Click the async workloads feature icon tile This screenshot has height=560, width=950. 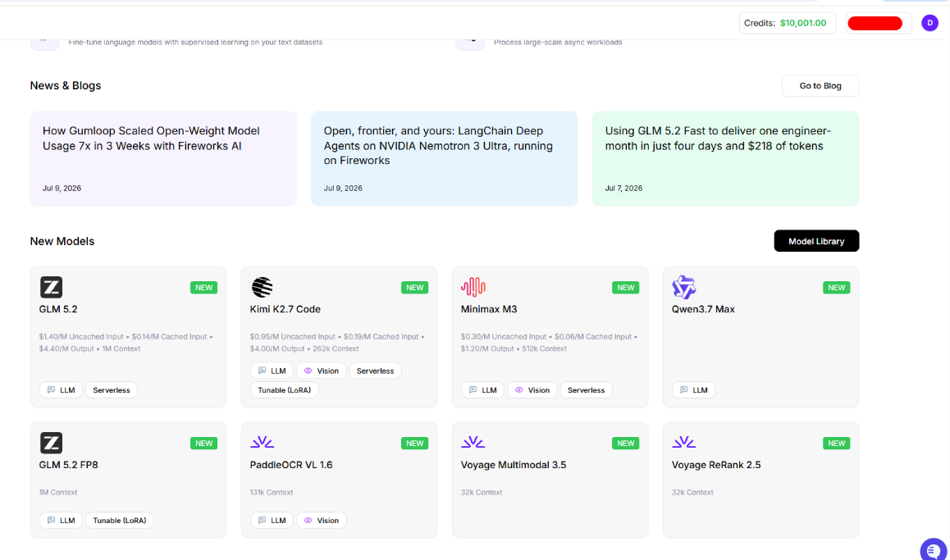(x=470, y=43)
